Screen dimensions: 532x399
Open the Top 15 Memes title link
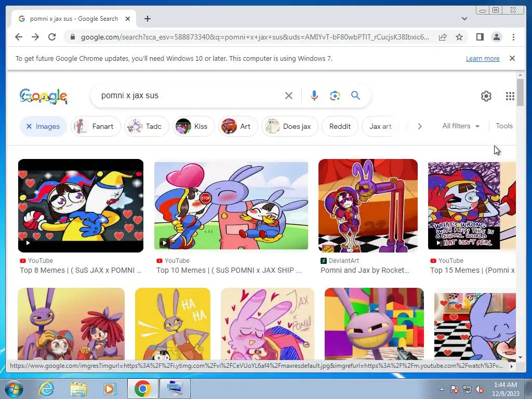click(x=472, y=270)
